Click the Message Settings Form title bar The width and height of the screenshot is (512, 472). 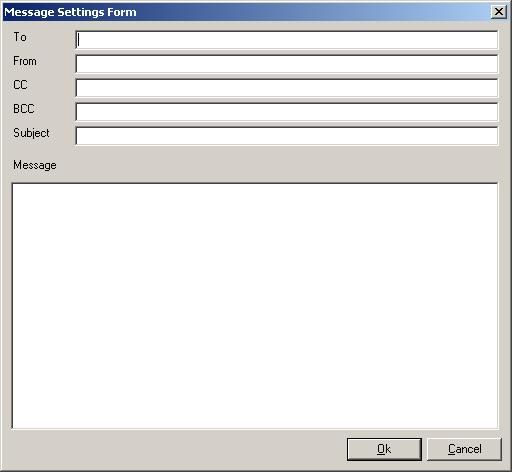[x=247, y=12]
